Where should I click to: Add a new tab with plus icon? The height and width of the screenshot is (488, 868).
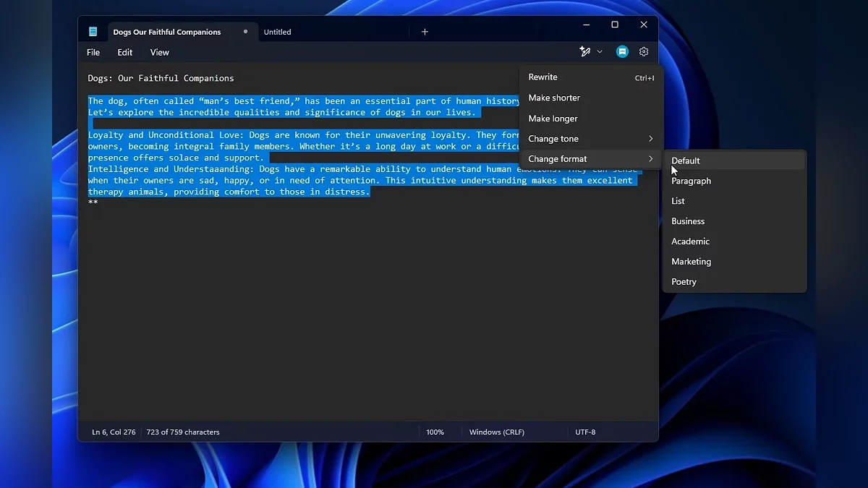425,32
